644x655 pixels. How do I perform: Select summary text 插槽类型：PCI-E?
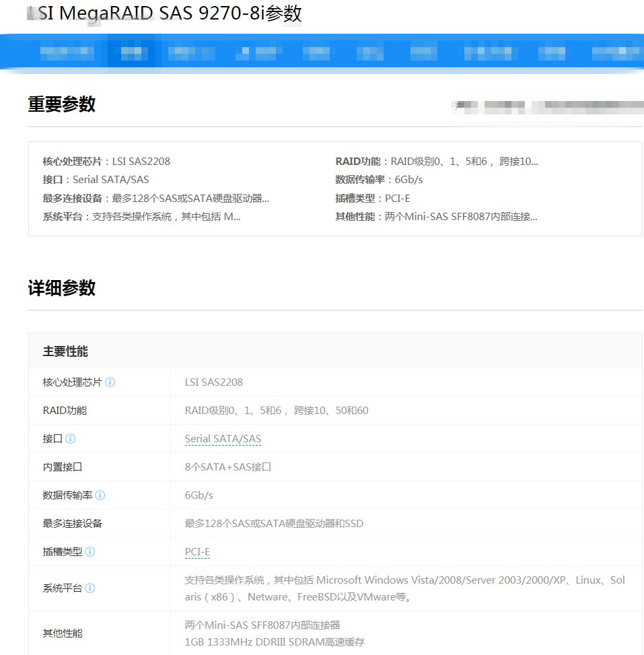[373, 199]
